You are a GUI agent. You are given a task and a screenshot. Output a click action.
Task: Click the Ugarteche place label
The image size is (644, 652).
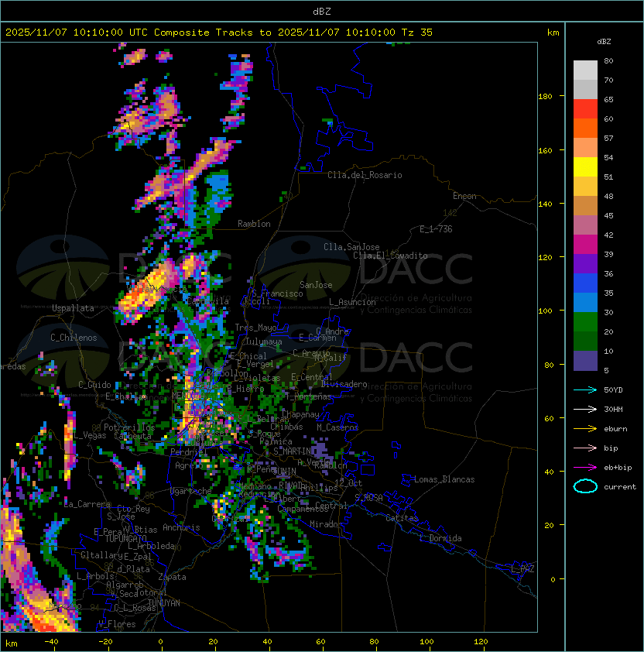pos(191,491)
